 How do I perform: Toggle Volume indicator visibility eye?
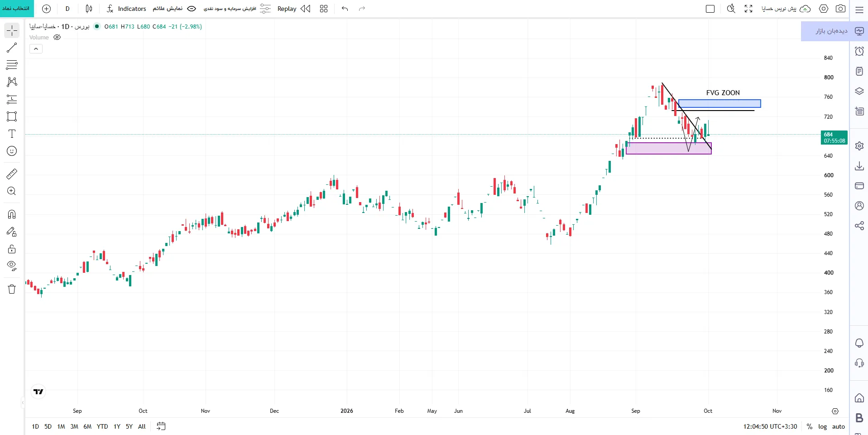pyautogui.click(x=57, y=38)
